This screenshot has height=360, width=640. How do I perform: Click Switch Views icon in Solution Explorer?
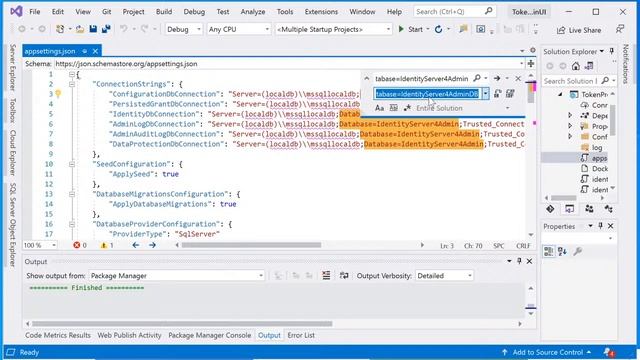coord(589,66)
